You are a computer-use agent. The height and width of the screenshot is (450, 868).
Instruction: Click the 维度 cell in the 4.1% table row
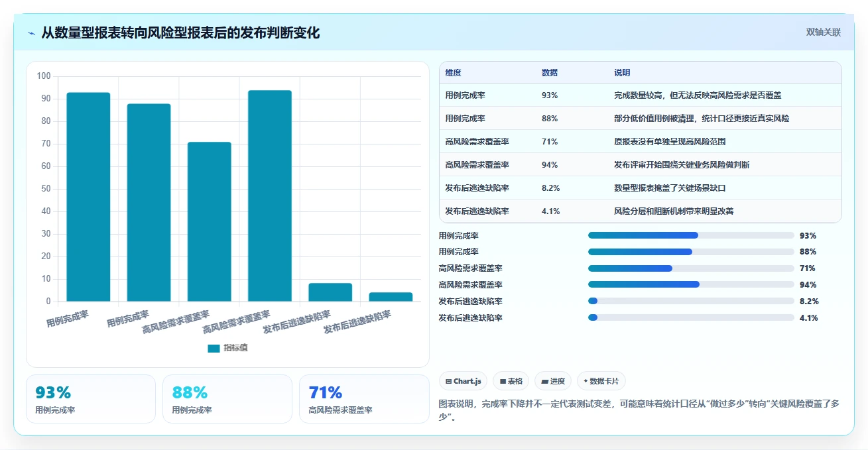[477, 211]
